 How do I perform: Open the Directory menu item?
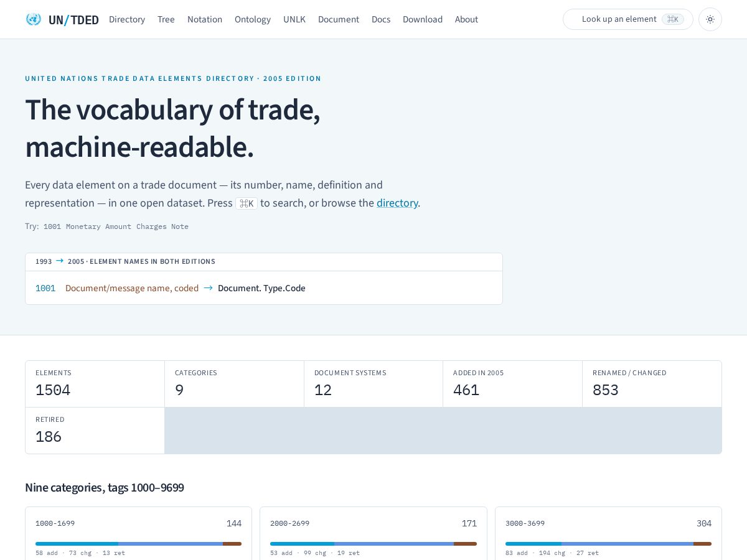click(127, 19)
